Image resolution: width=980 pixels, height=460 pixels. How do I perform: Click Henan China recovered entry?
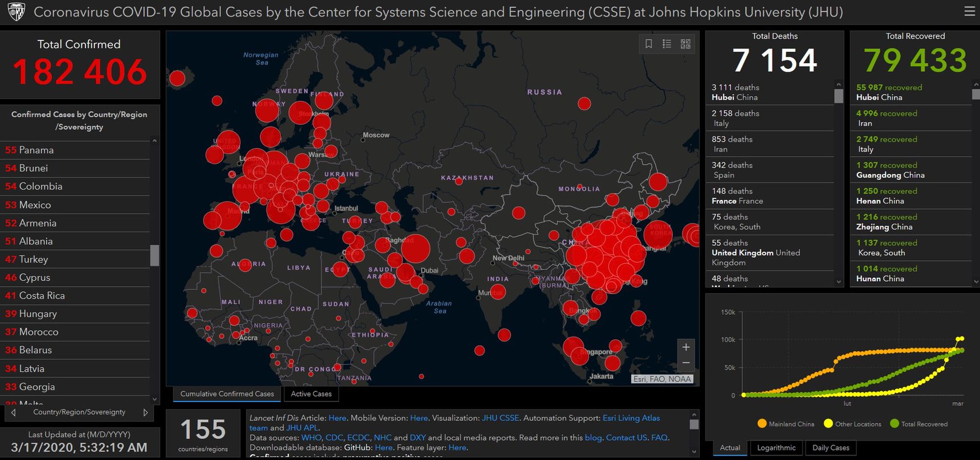coord(911,196)
